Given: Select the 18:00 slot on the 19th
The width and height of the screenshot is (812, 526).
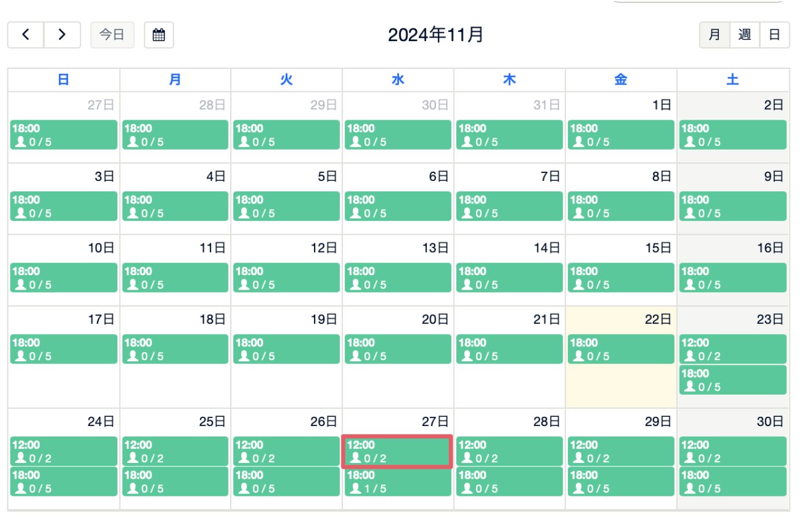Looking at the screenshot, I should [286, 349].
